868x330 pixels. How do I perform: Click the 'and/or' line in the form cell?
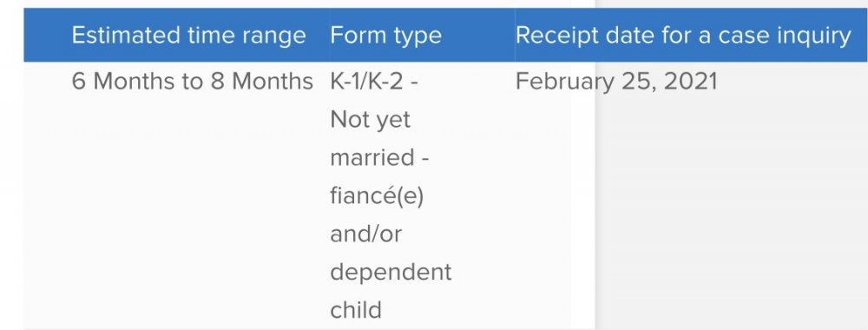click(366, 234)
